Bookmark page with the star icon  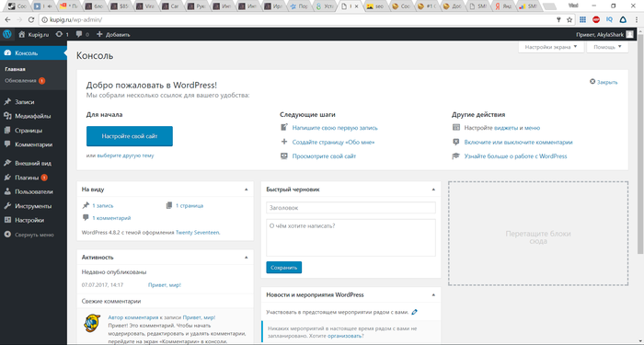(x=569, y=19)
